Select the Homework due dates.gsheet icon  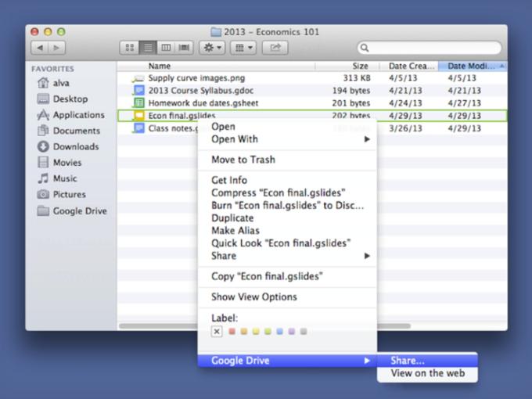pyautogui.click(x=138, y=102)
